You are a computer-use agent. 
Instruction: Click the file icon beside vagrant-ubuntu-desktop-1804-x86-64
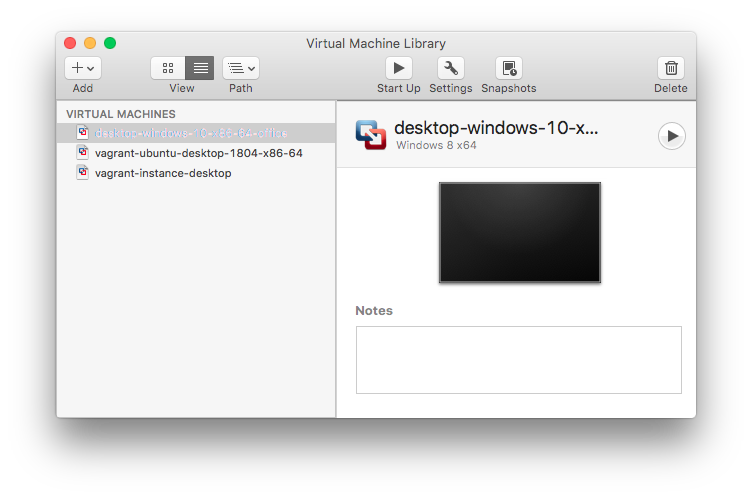(x=83, y=152)
